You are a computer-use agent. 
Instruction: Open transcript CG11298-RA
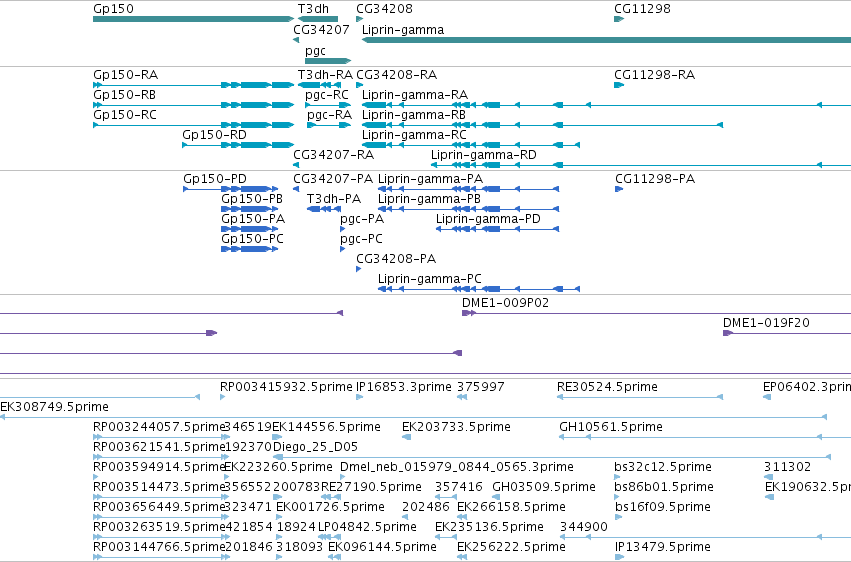[x=655, y=75]
